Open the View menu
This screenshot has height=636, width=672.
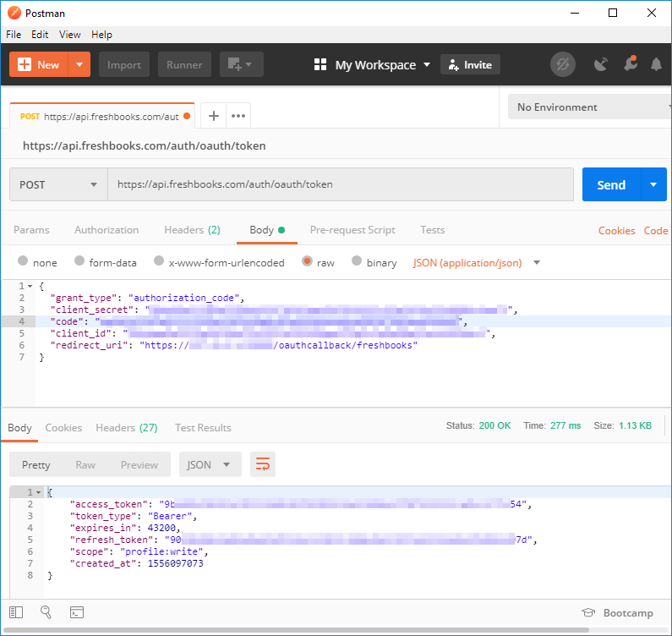69,35
